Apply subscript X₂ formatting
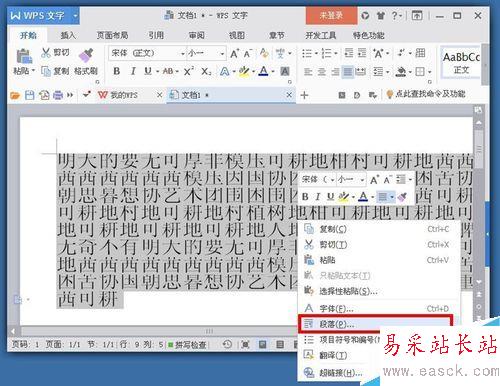 click(206, 71)
